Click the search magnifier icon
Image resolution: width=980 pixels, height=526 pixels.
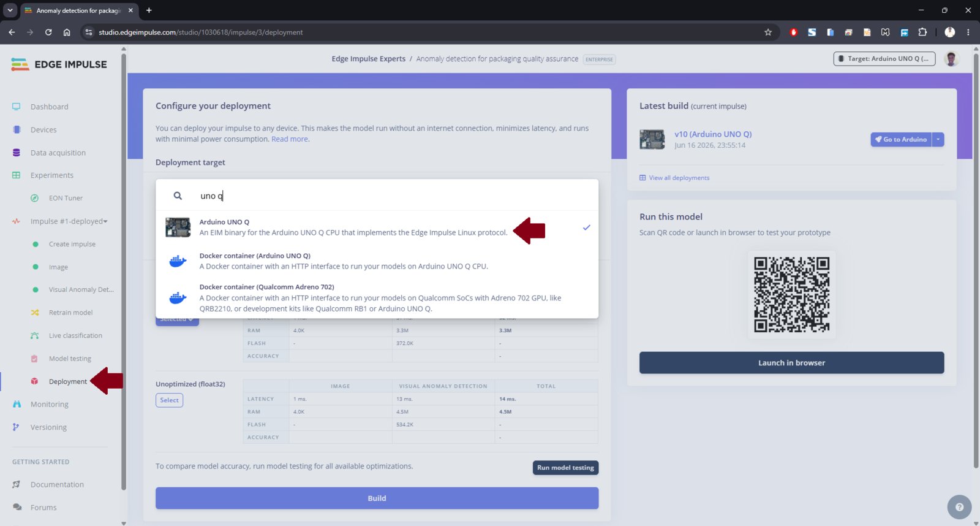pos(178,196)
